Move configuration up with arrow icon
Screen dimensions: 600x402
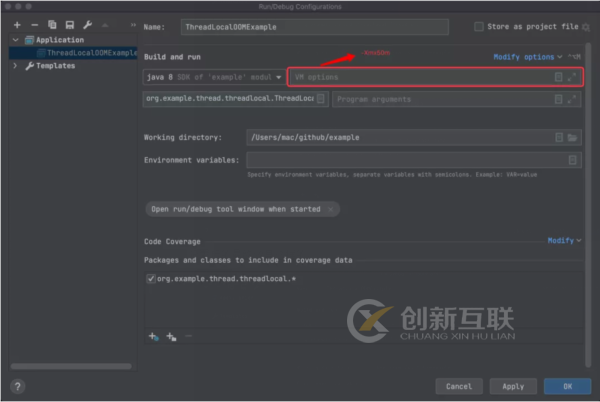click(x=105, y=25)
